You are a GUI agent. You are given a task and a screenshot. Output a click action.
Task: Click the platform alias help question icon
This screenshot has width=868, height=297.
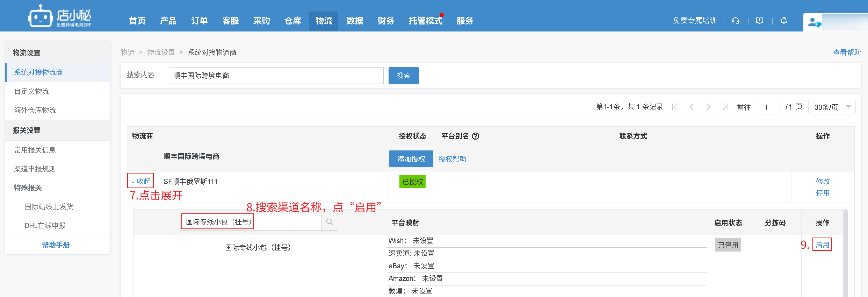476,136
